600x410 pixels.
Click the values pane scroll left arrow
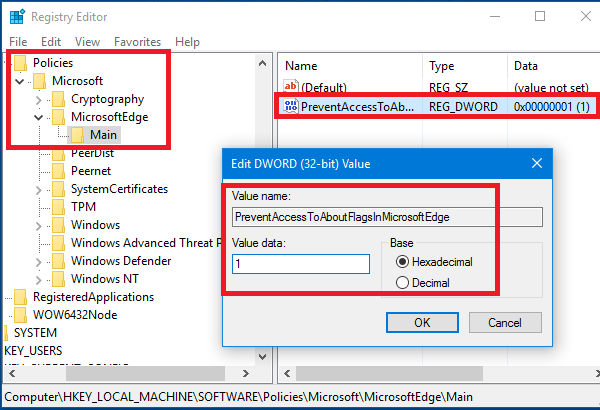[x=287, y=373]
